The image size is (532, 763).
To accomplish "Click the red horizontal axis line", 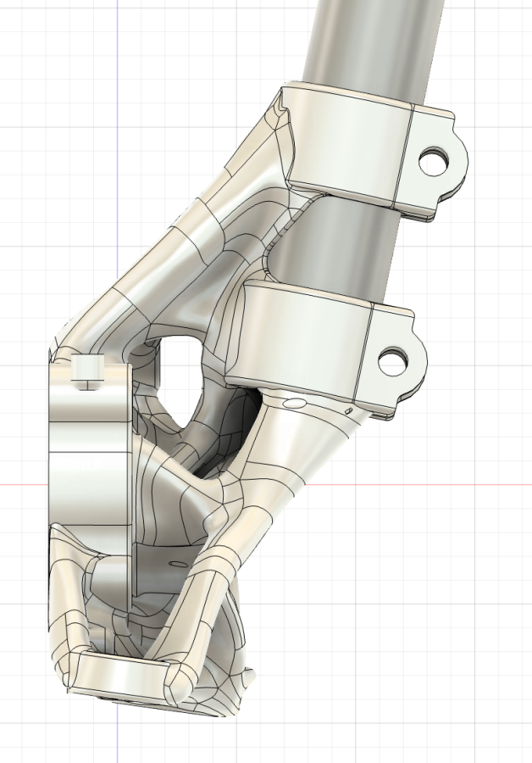I will click(424, 486).
